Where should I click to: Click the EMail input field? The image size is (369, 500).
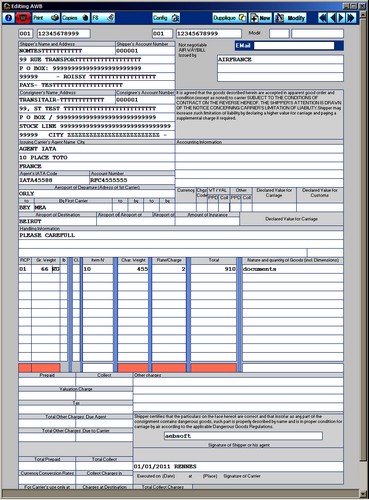[294, 46]
